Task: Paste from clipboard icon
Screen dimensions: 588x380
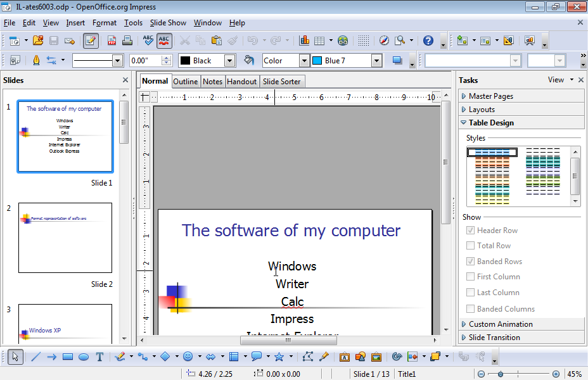Action: [x=217, y=41]
